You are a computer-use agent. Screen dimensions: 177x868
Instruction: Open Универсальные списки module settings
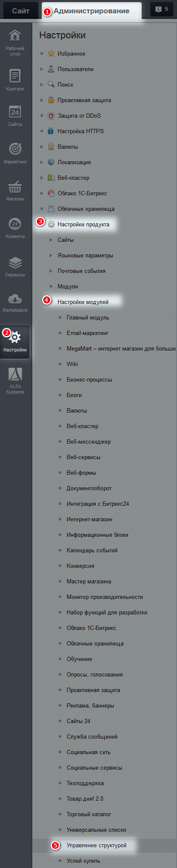[96, 830]
